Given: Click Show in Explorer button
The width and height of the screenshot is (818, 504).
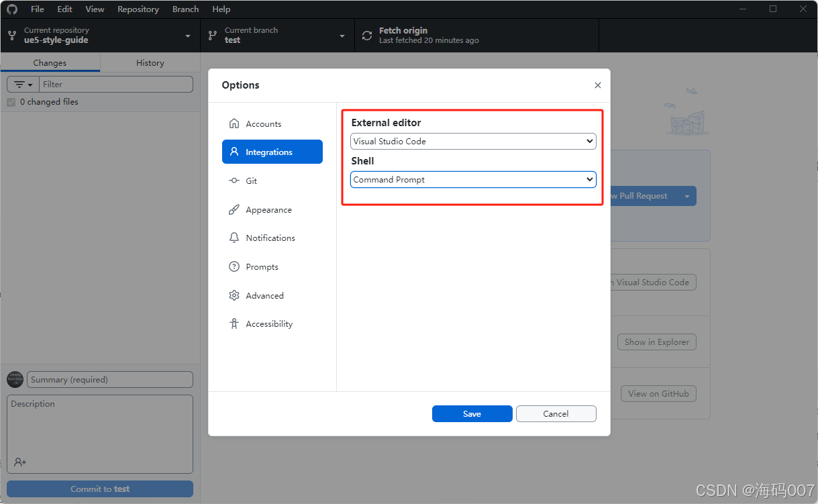Looking at the screenshot, I should click(x=657, y=342).
